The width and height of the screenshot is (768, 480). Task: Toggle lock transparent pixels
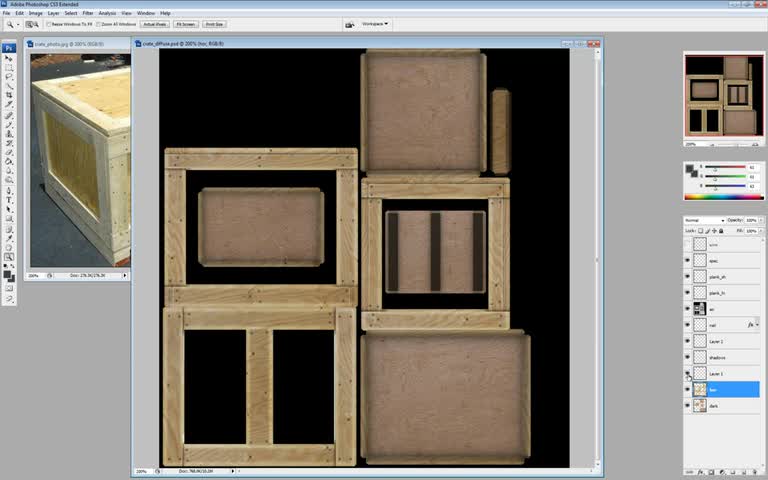(x=700, y=231)
